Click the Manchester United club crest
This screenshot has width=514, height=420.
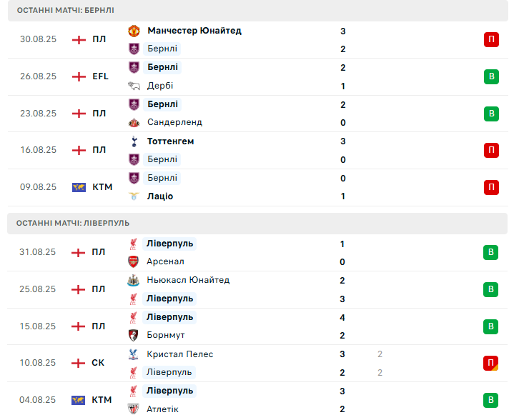coord(134,31)
